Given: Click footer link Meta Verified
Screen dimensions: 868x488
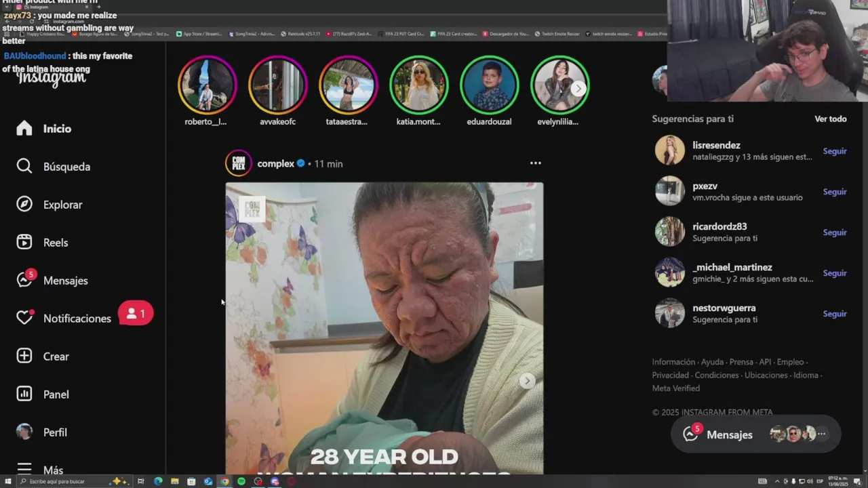Looking at the screenshot, I should click(676, 388).
